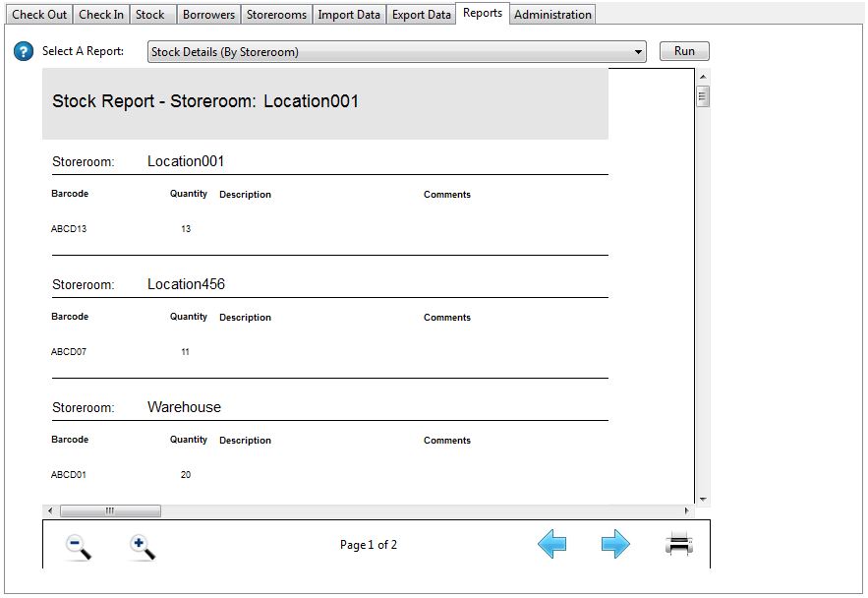Open the Export Data tab
This screenshot has height=598, width=868.
(421, 15)
